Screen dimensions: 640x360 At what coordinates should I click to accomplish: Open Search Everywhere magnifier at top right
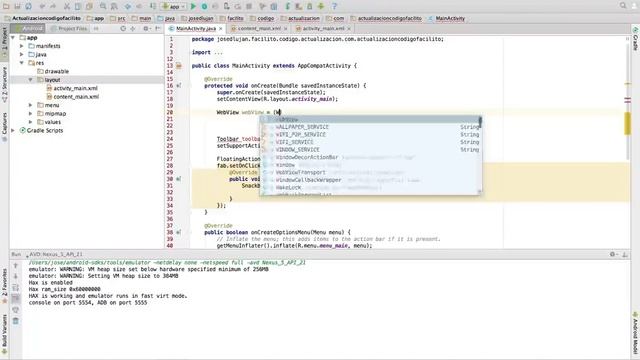coord(623,6)
